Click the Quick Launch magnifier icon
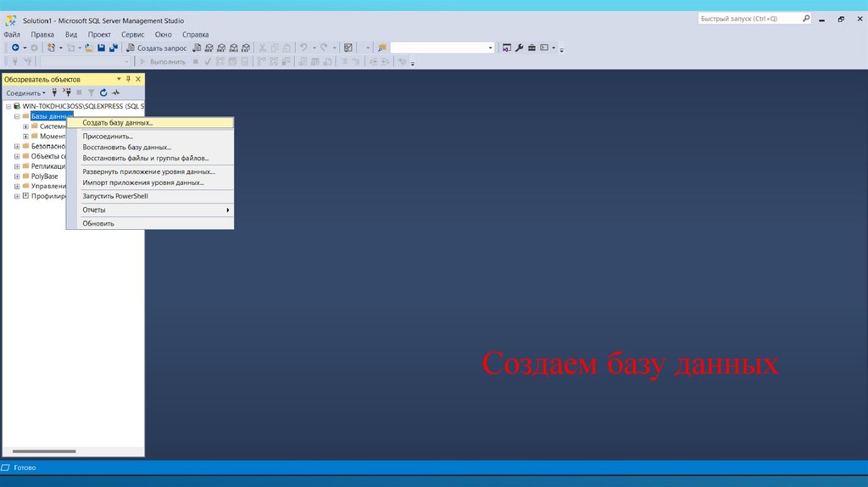 [x=806, y=19]
